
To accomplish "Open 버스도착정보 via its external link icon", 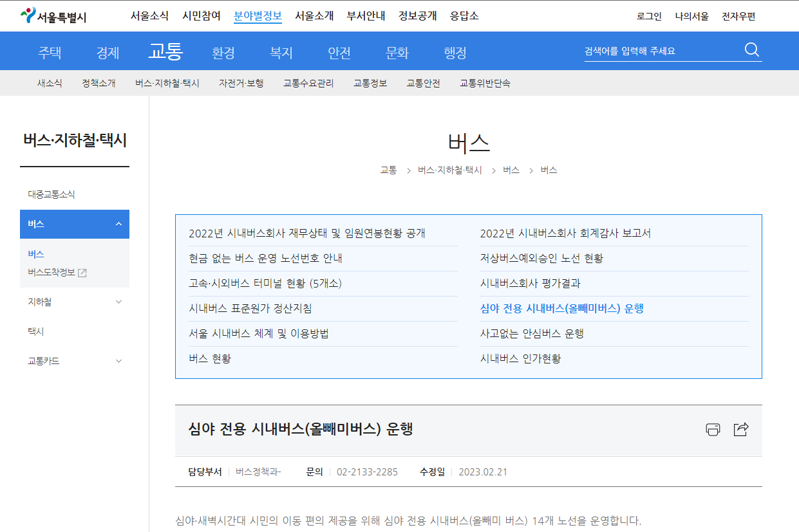I will click(82, 271).
